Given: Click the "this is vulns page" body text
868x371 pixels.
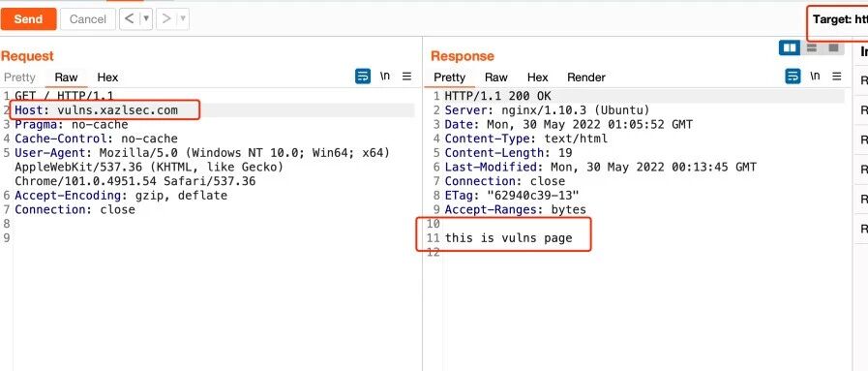Looking at the screenshot, I should tap(508, 238).
